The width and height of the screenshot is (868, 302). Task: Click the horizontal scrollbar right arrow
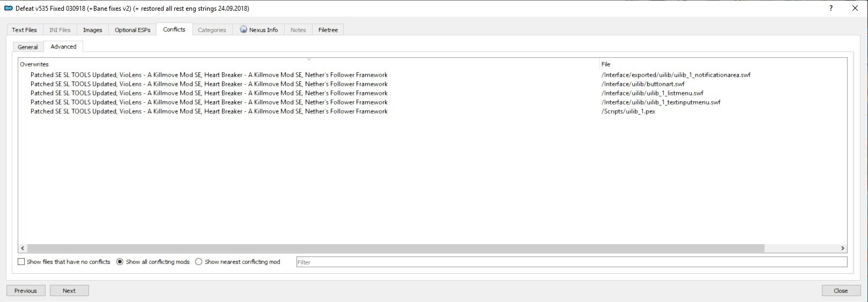click(x=842, y=248)
